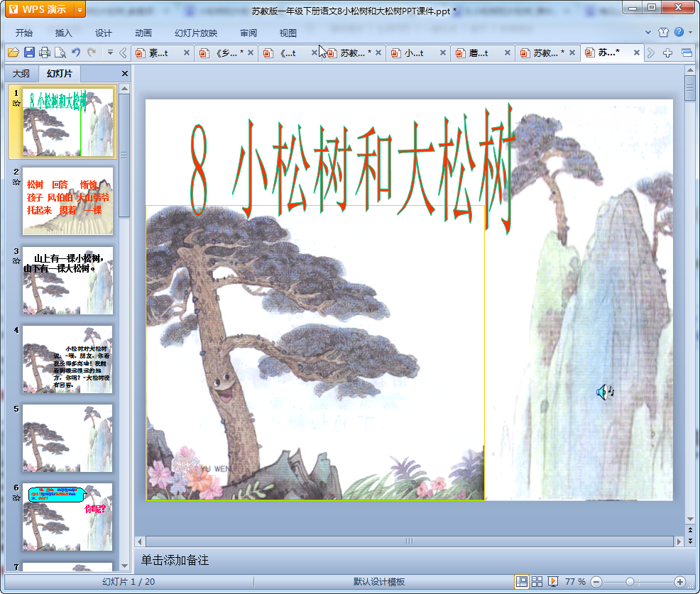Click thumbnail panel scroll down arrow
The image size is (700, 594).
tap(124, 566)
